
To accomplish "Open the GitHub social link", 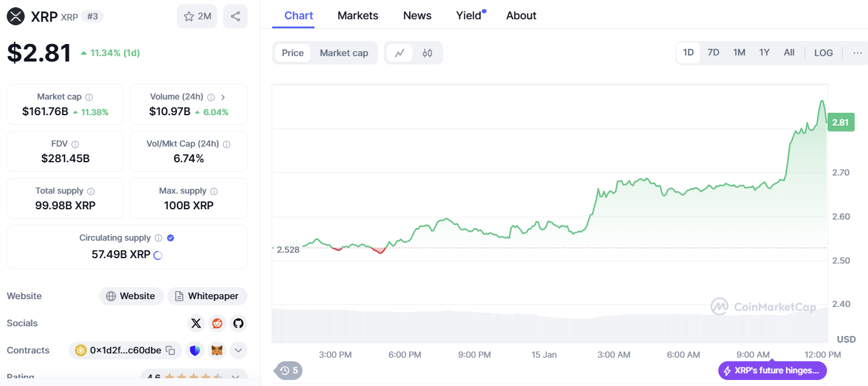I will pyautogui.click(x=238, y=323).
